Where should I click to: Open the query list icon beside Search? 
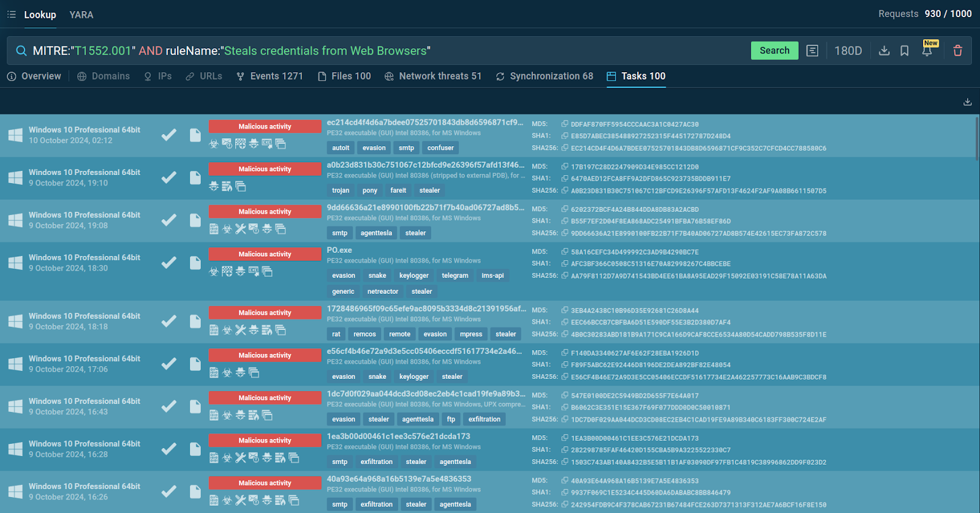(812, 51)
